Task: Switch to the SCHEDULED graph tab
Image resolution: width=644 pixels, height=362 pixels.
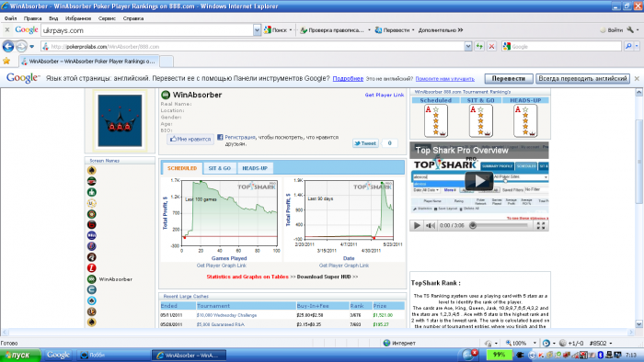Action: point(182,168)
